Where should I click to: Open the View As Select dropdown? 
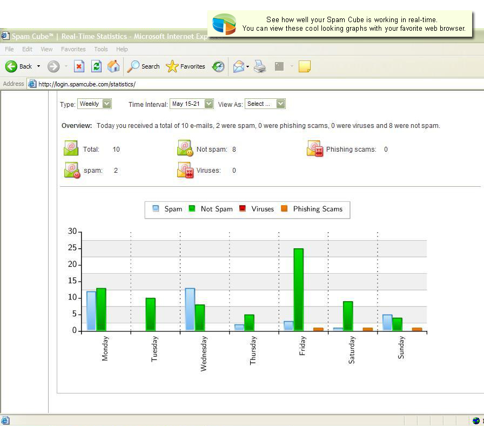coord(265,104)
